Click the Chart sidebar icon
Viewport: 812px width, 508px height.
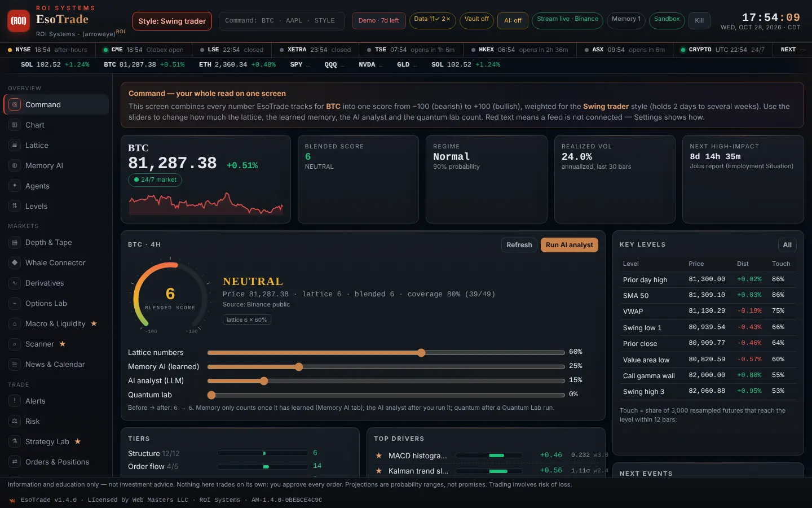point(15,125)
